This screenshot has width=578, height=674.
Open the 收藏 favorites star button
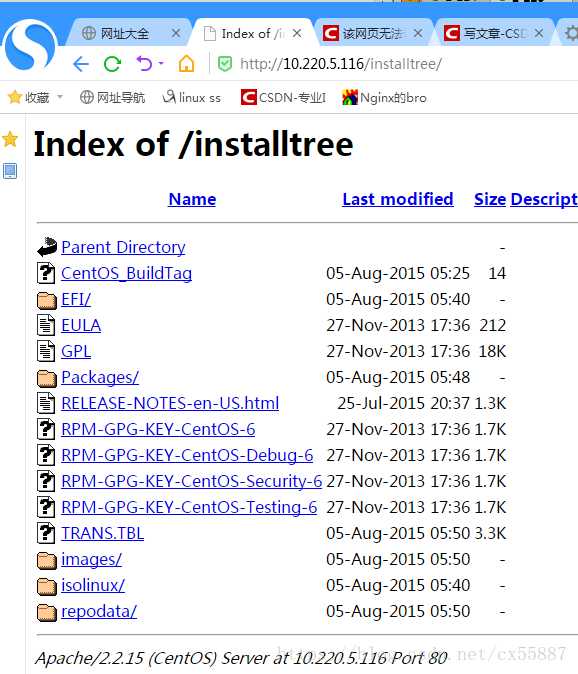28,98
